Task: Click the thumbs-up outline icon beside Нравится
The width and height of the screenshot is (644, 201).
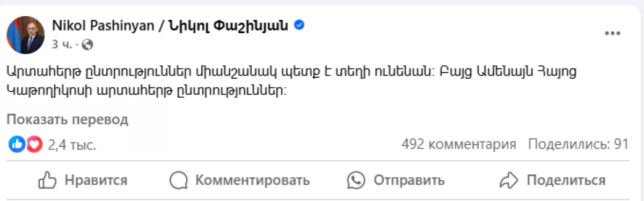Action: (48, 180)
